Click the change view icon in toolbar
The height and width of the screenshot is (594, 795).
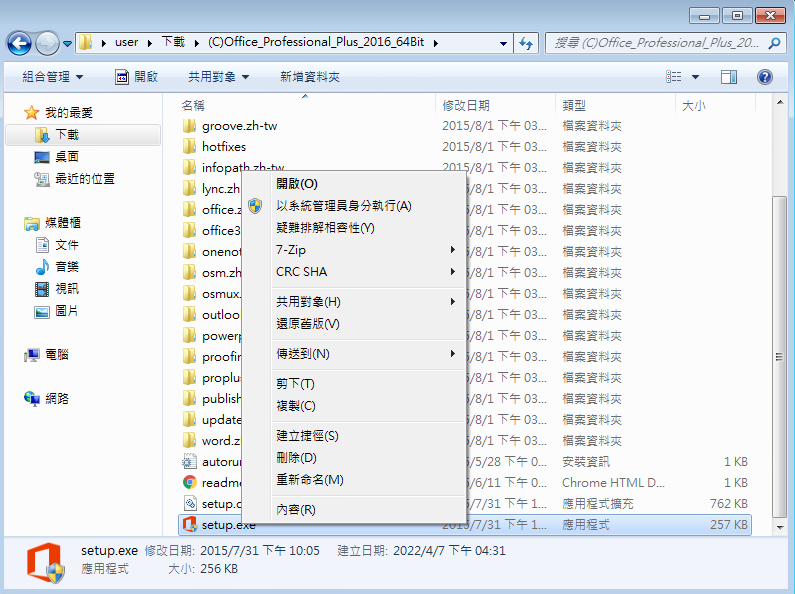pyautogui.click(x=676, y=77)
